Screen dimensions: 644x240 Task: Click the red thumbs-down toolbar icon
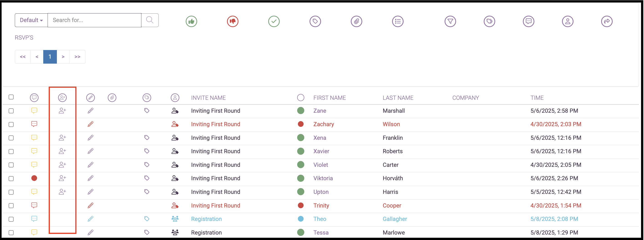pos(233,21)
